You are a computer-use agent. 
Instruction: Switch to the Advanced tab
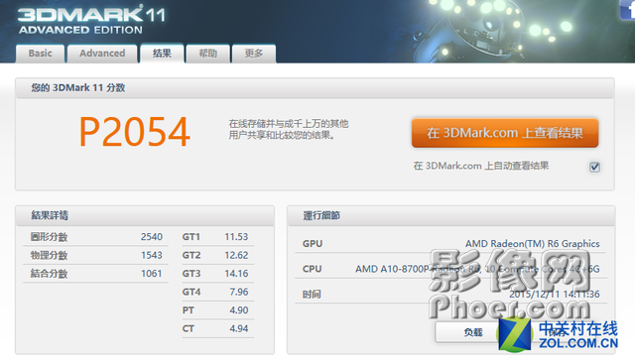102,54
